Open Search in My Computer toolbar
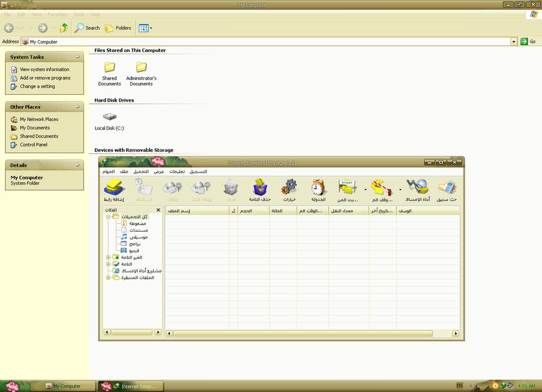 coord(88,28)
